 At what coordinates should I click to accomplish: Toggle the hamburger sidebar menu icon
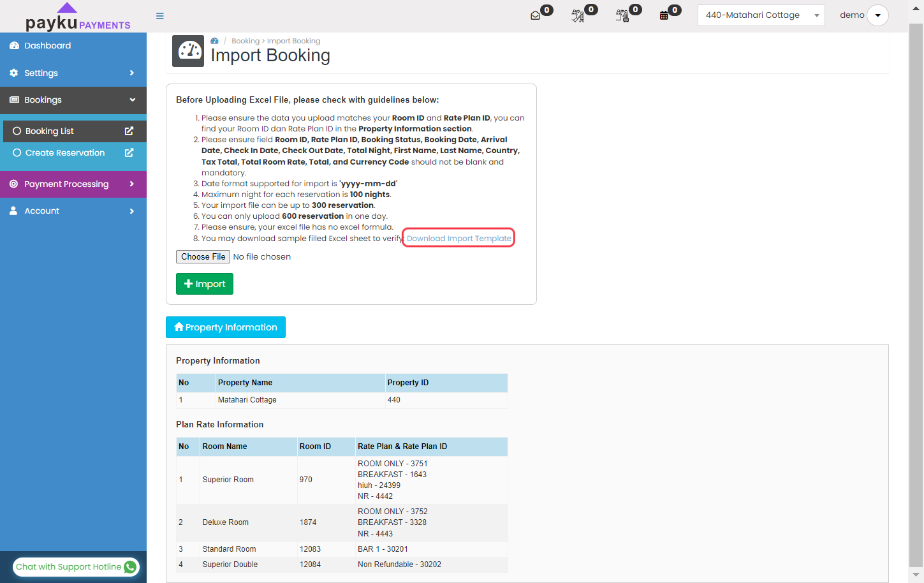pyautogui.click(x=160, y=16)
